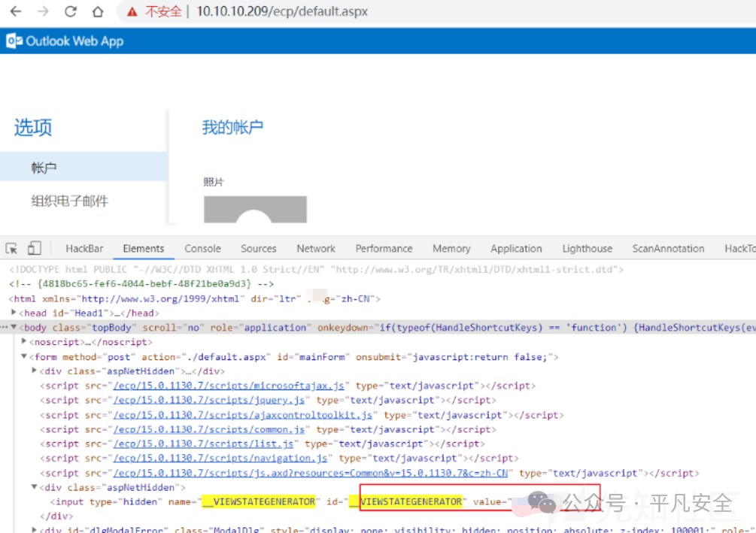Viewport: 756px width, 533px height.
Task: Click the Outlook Web App logo icon
Action: pyautogui.click(x=14, y=41)
